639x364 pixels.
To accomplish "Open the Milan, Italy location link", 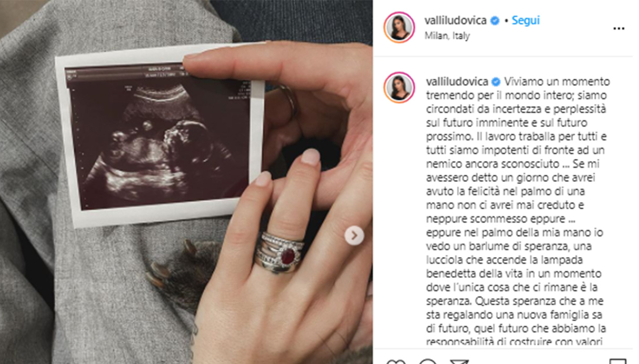I will click(447, 36).
